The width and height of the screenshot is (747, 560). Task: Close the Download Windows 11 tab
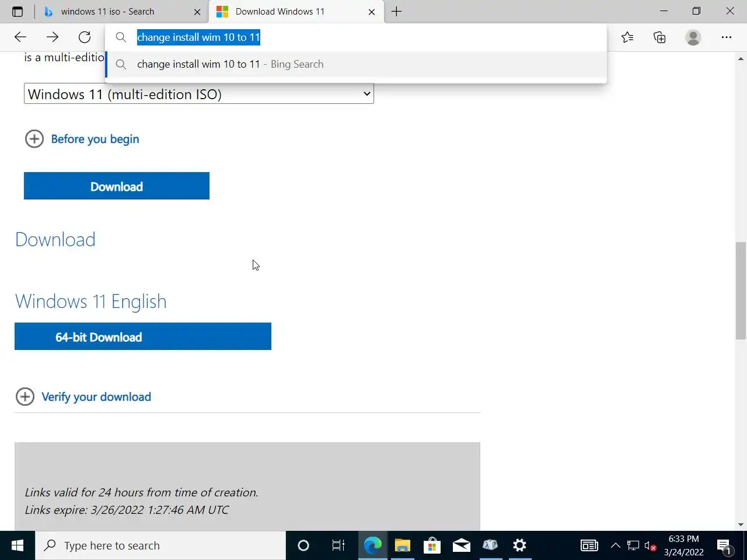point(372,12)
